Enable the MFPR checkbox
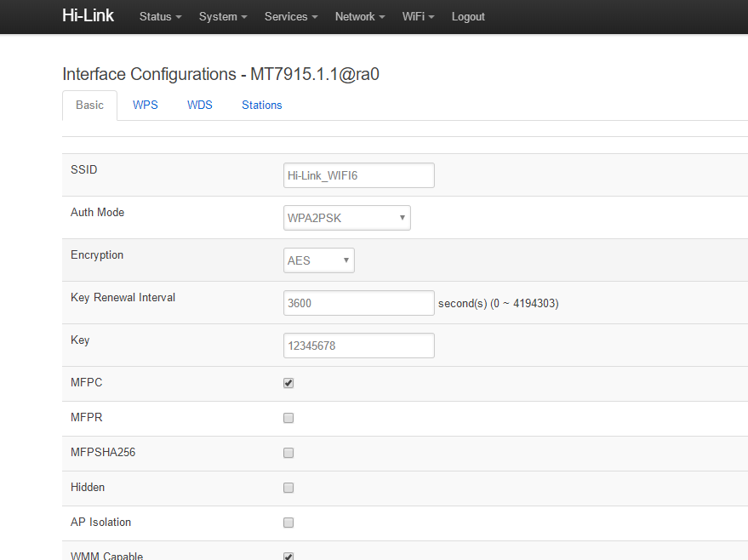This screenshot has width=748, height=560. [x=288, y=418]
